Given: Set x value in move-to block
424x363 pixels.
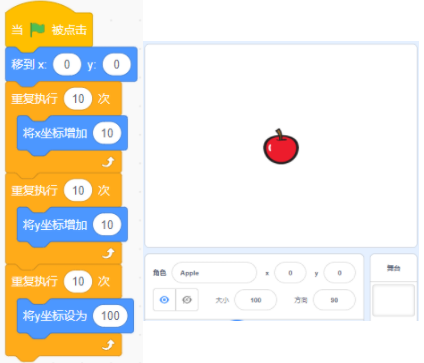Looking at the screenshot, I should [x=67, y=64].
